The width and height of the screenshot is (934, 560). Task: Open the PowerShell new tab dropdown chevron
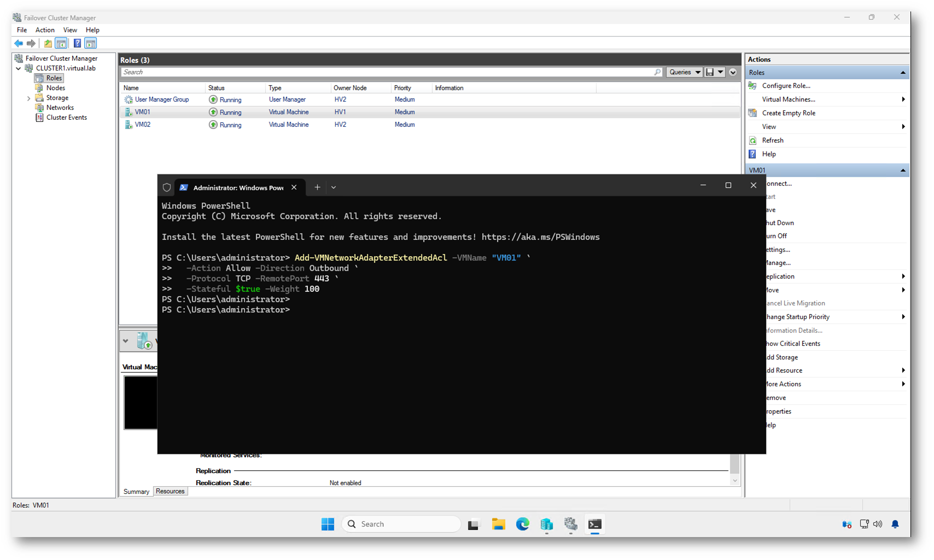(x=333, y=187)
